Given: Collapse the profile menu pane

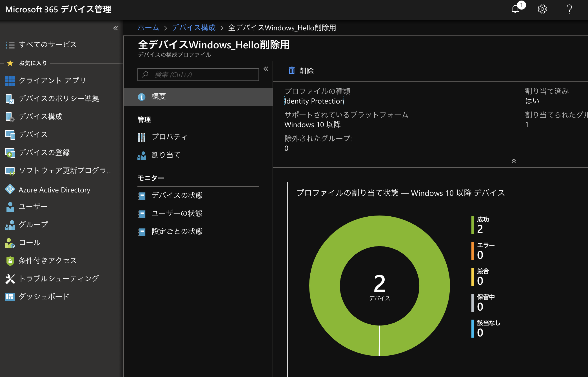Looking at the screenshot, I should 266,69.
